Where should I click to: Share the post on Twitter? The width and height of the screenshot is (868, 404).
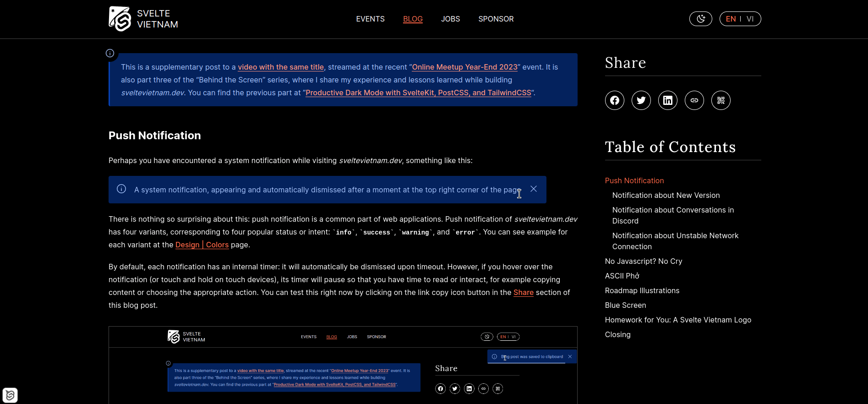(x=641, y=100)
